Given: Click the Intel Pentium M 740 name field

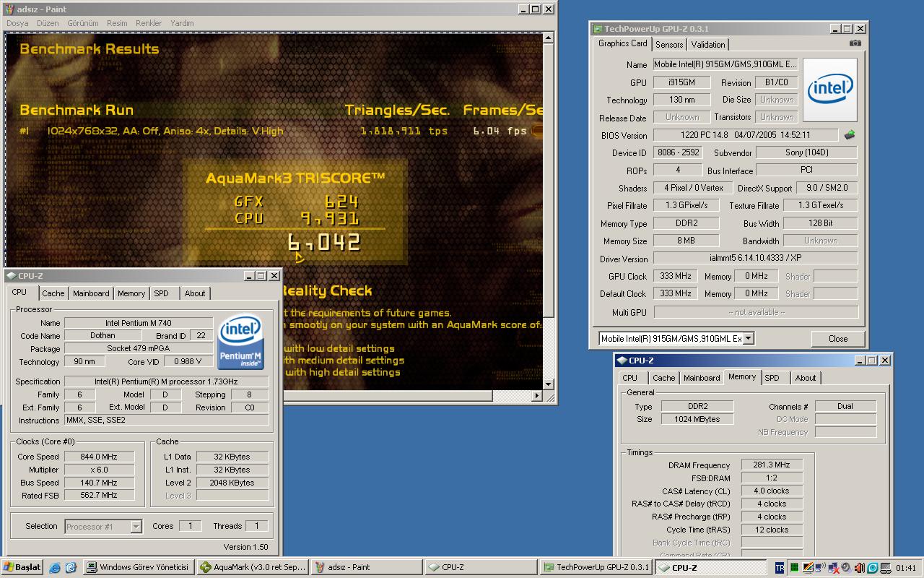Looking at the screenshot, I should (x=139, y=323).
